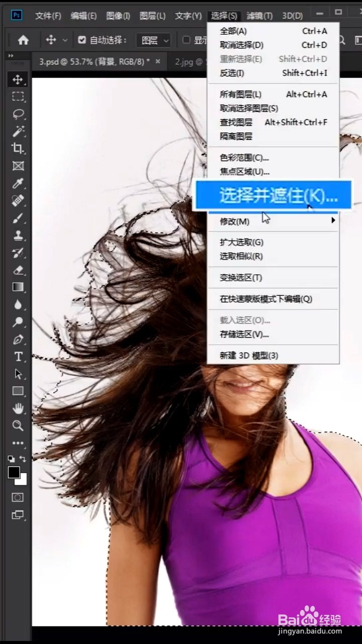Choose 选取相似(R) menu entry
The width and height of the screenshot is (362, 644).
pyautogui.click(x=274, y=256)
